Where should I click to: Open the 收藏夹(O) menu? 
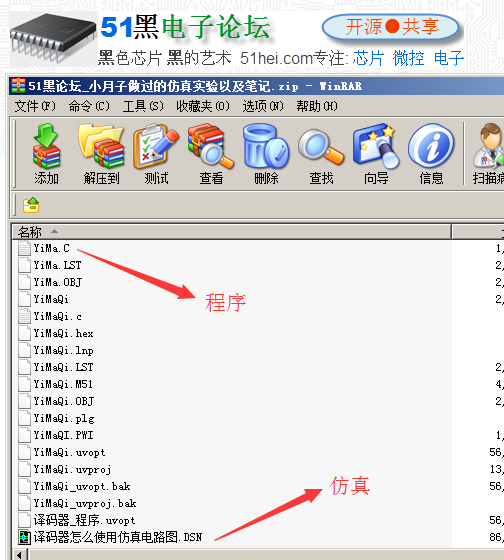click(203, 106)
